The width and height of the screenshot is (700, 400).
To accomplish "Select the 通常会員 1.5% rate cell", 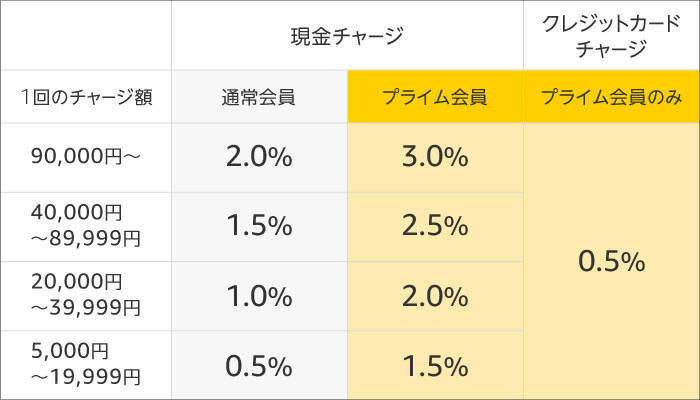I will pos(259,226).
